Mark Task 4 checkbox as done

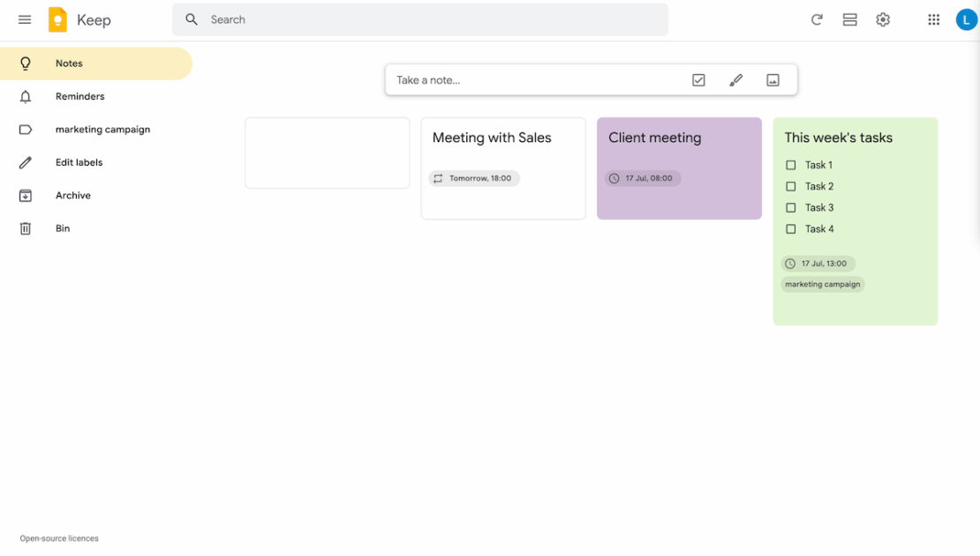(x=791, y=229)
